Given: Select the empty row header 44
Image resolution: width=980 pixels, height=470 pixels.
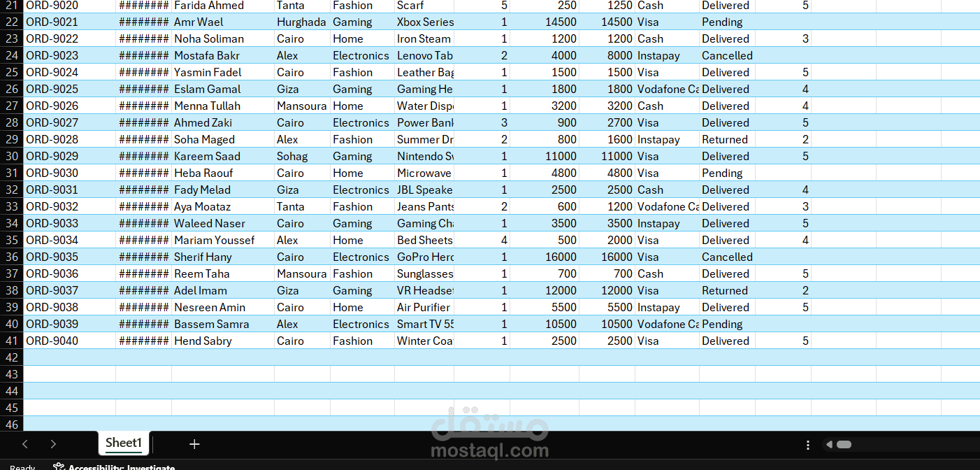Looking at the screenshot, I should pos(11,391).
